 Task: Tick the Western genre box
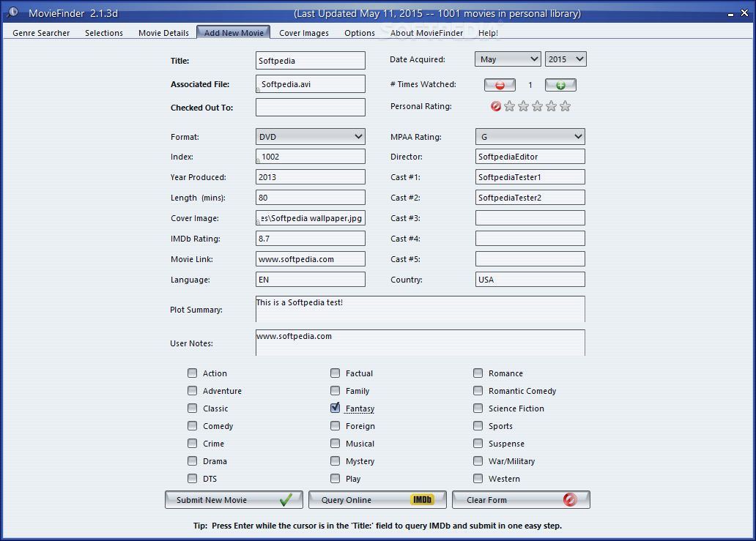click(x=478, y=478)
